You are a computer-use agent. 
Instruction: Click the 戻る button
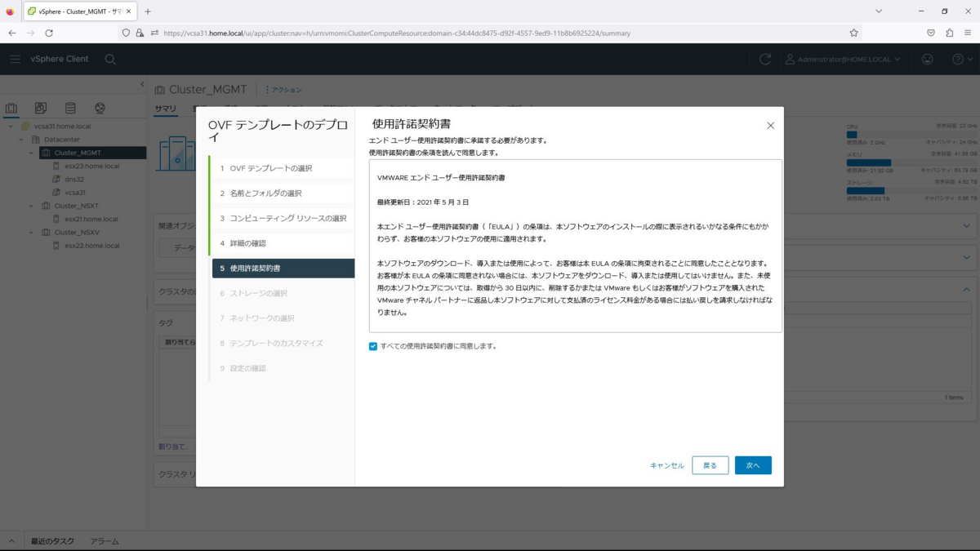(710, 465)
